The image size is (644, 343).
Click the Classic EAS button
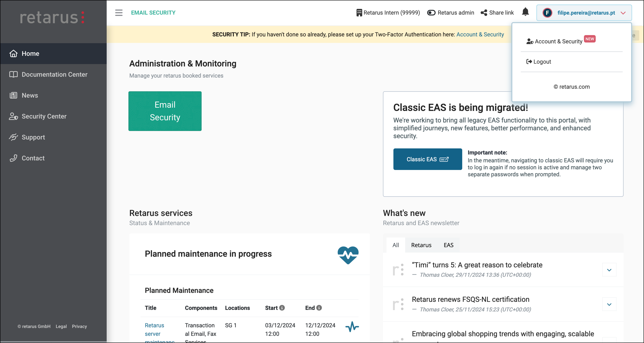(x=427, y=159)
